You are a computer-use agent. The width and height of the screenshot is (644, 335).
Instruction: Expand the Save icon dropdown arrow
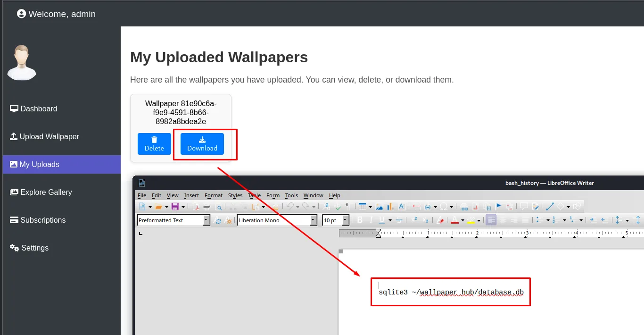[183, 207]
